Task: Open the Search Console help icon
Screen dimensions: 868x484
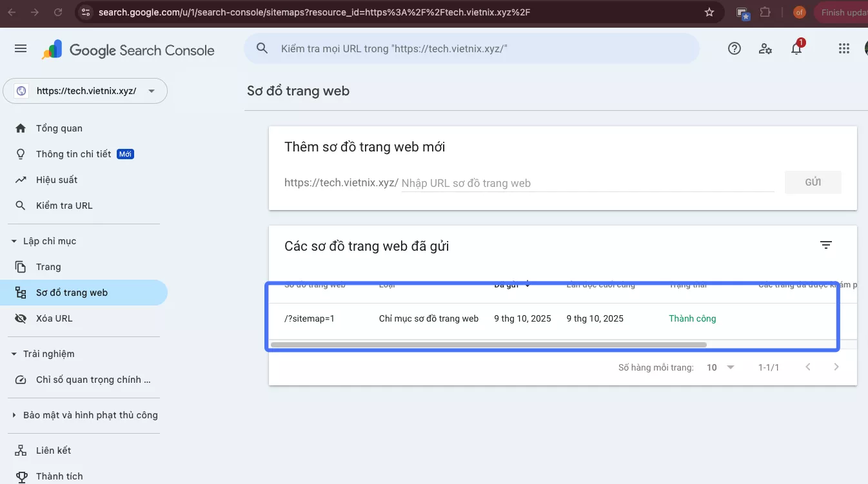Action: (x=734, y=48)
